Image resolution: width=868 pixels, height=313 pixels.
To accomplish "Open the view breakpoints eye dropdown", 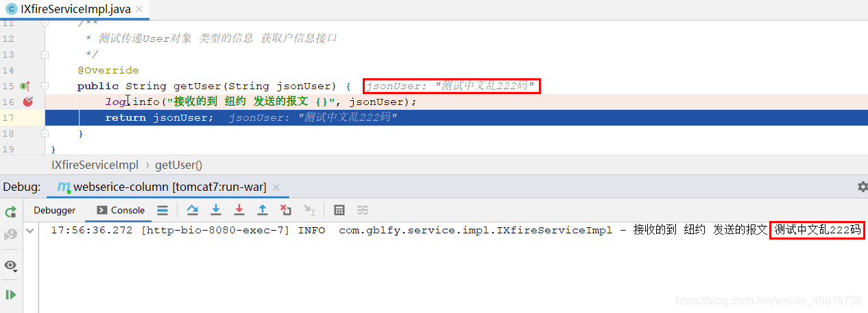I will point(10,265).
